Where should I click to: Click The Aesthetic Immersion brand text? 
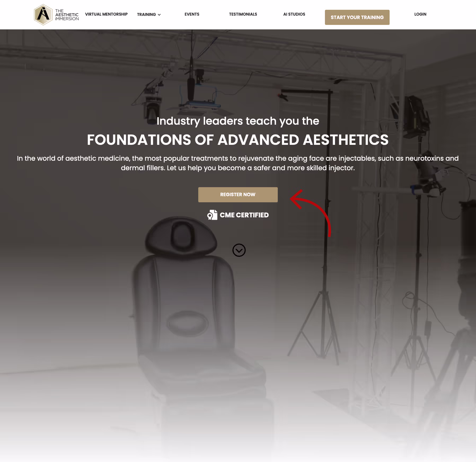pyautogui.click(x=67, y=15)
